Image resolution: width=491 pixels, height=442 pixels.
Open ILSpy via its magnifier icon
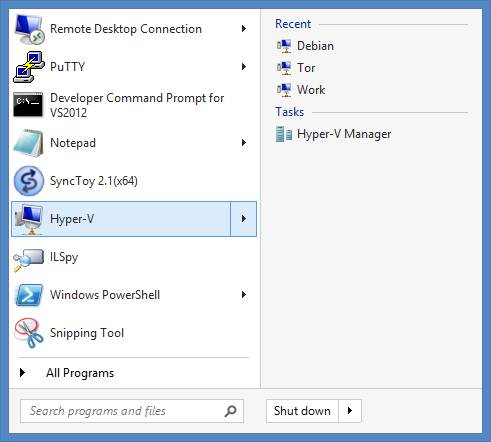[x=28, y=260]
